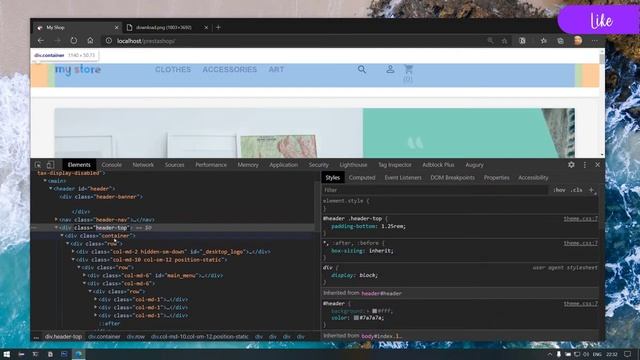Image resolution: width=640 pixels, height=360 pixels.
Task: Open the ART menu link
Action: coord(276,69)
